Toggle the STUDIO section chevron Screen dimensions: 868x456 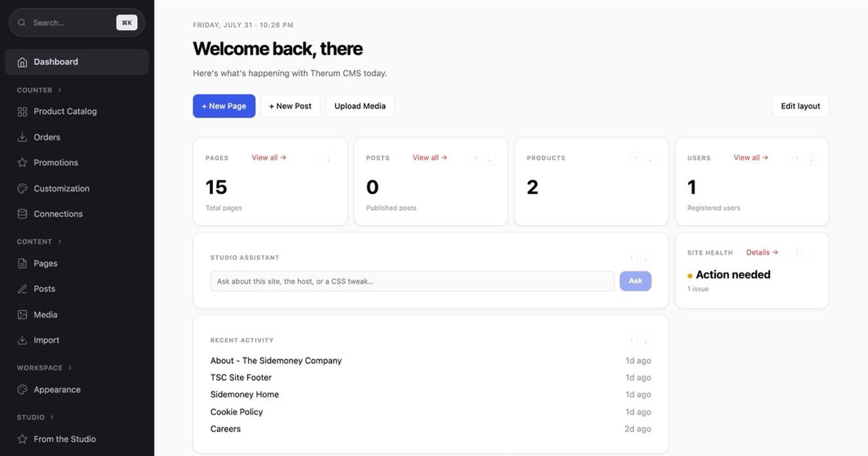point(52,417)
